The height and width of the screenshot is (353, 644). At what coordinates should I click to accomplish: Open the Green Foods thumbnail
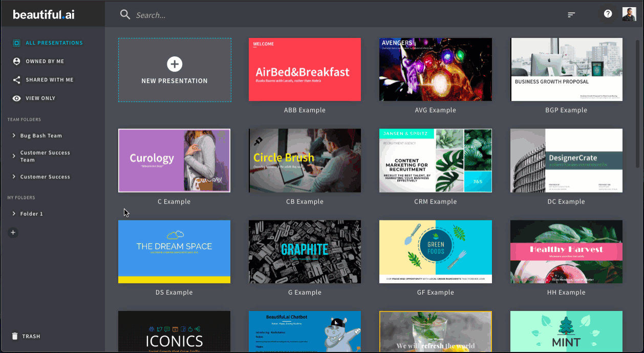tap(436, 252)
